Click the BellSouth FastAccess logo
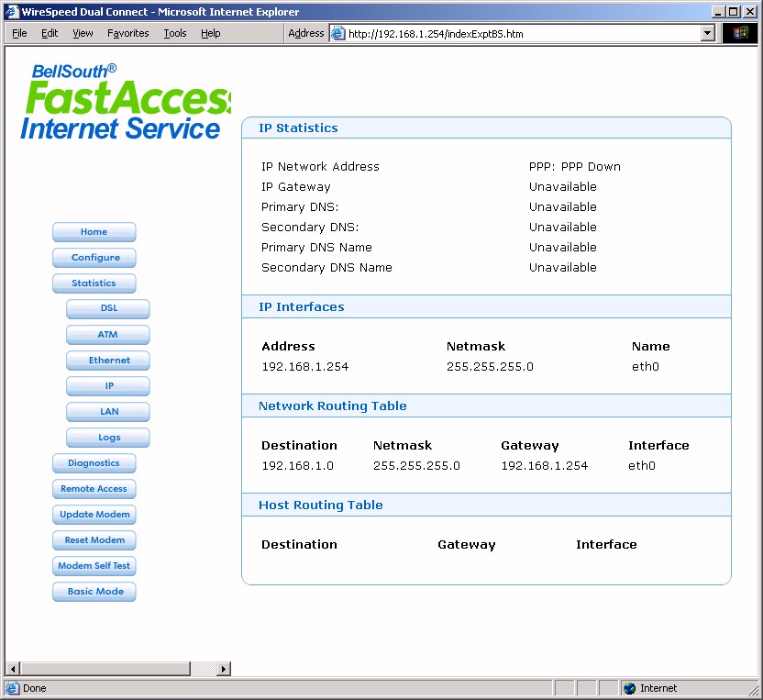The image size is (763, 700). (126, 102)
